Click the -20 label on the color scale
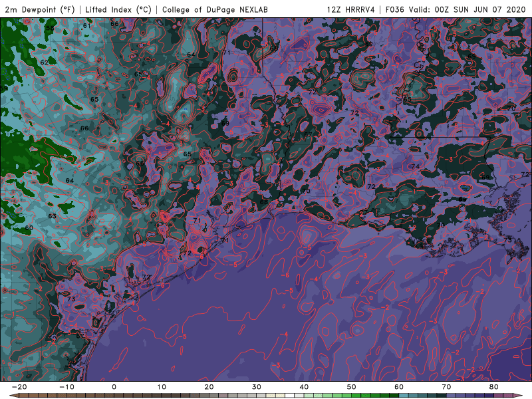Screen dimensions: 532x399 (x=19, y=387)
